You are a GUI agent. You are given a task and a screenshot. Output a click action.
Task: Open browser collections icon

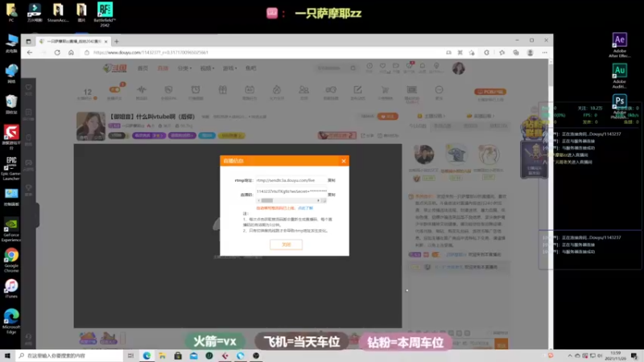pyautogui.click(x=516, y=52)
